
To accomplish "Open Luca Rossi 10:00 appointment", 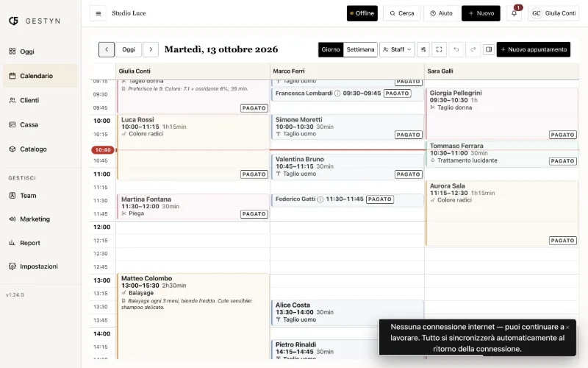I will click(x=193, y=147).
